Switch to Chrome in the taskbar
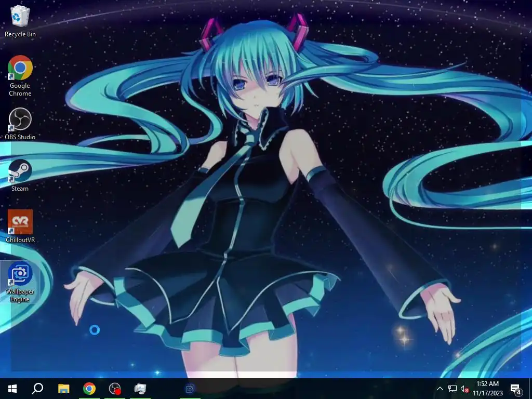The width and height of the screenshot is (532, 399). coord(89,389)
